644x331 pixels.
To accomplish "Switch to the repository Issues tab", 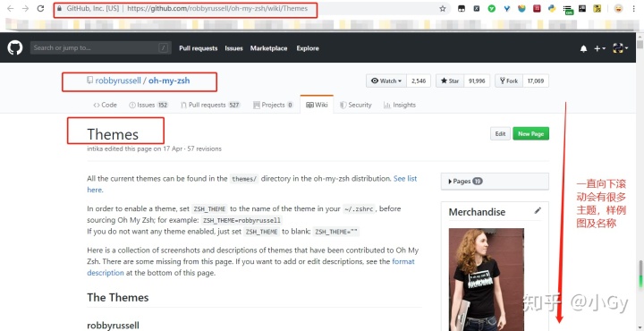I will 148,105.
